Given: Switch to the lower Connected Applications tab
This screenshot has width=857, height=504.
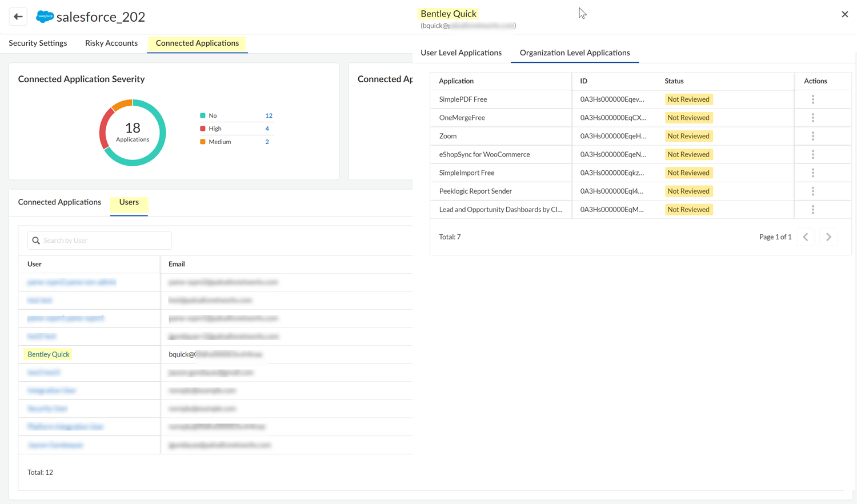Looking at the screenshot, I should tap(59, 202).
